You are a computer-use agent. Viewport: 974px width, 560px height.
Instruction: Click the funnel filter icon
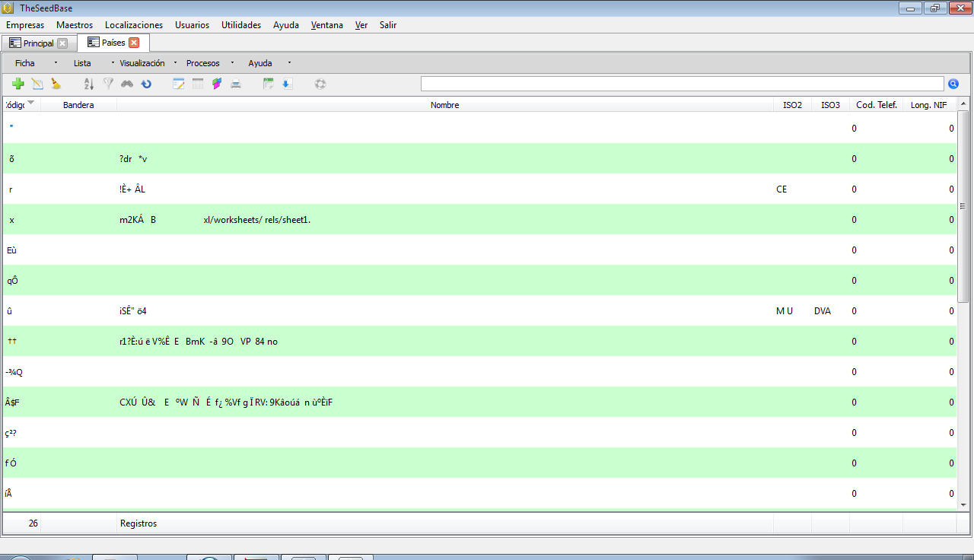point(108,84)
